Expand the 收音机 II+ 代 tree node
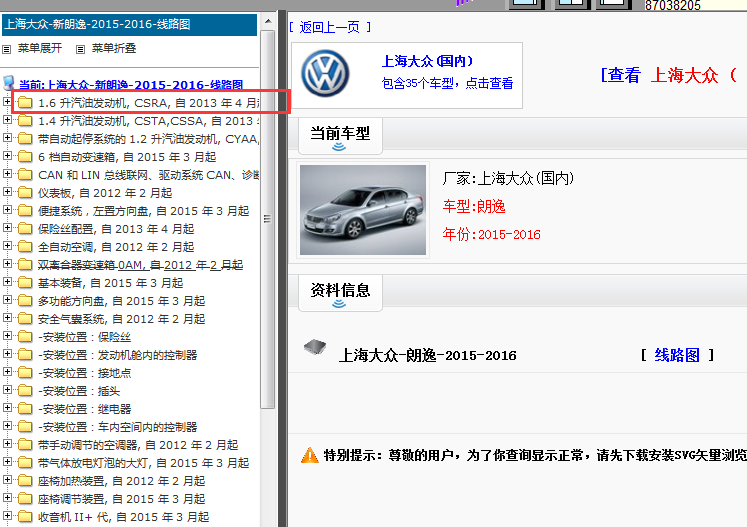 7,516
